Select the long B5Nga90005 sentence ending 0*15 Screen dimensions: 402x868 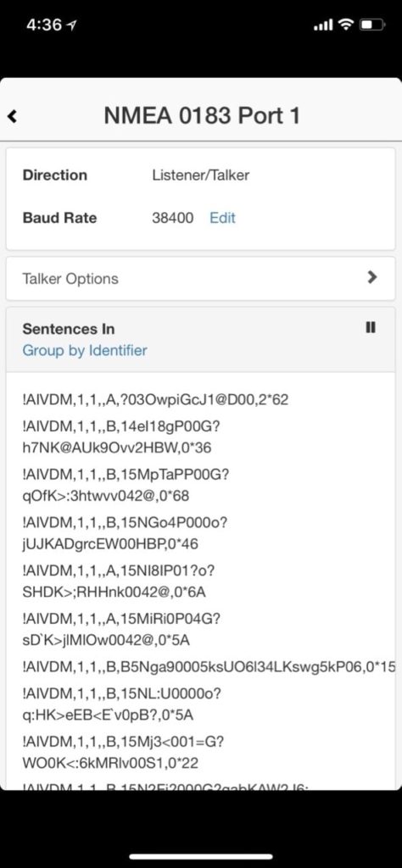209,668
